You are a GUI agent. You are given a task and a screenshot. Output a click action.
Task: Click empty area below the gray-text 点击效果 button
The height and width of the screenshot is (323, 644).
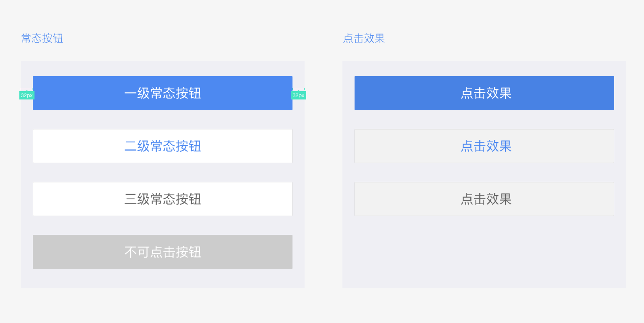click(484, 252)
